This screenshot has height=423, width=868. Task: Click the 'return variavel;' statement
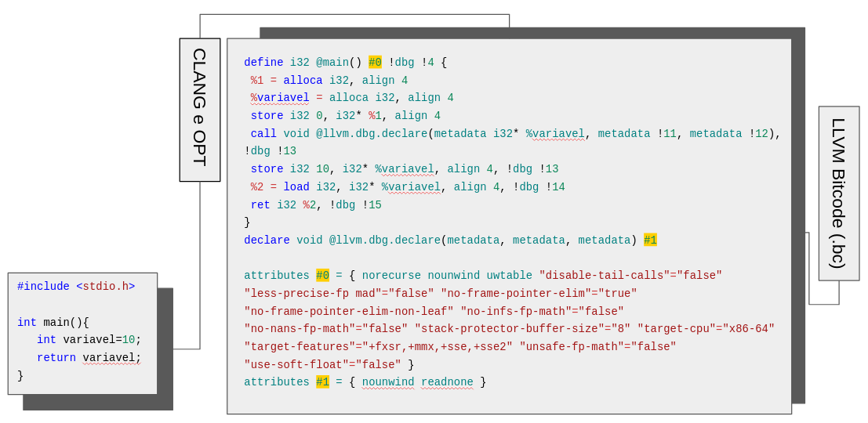[x=89, y=358]
